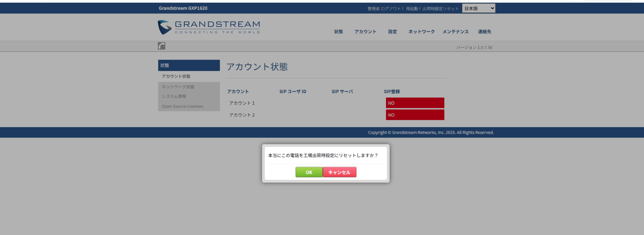This screenshot has height=235, width=644.
Task: Click 出荷時設定リセット link
Action: pyautogui.click(x=440, y=8)
